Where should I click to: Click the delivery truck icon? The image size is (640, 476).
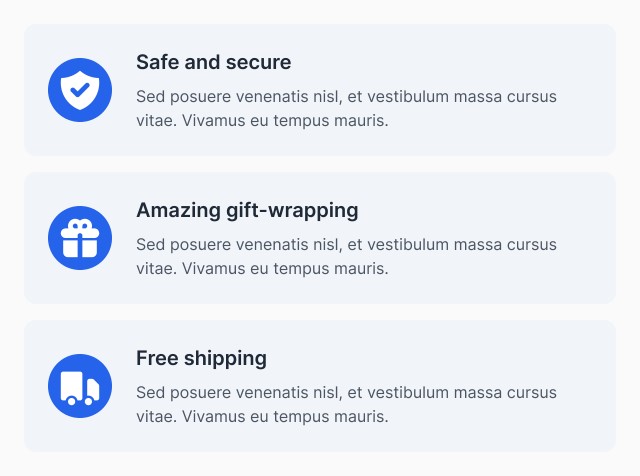pos(80,386)
